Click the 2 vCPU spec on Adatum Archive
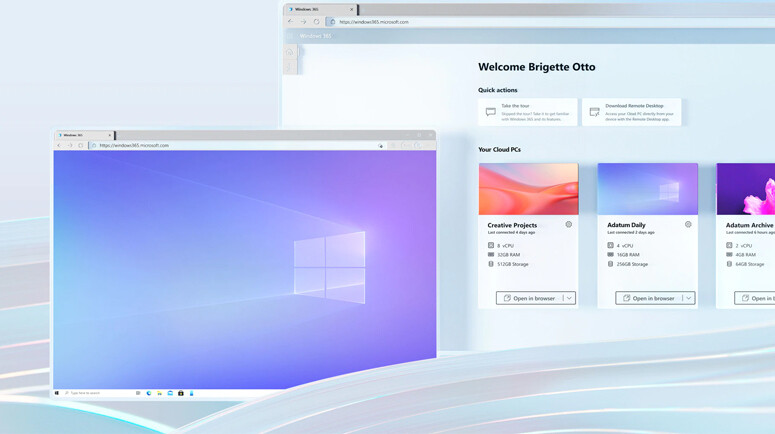 coord(739,246)
